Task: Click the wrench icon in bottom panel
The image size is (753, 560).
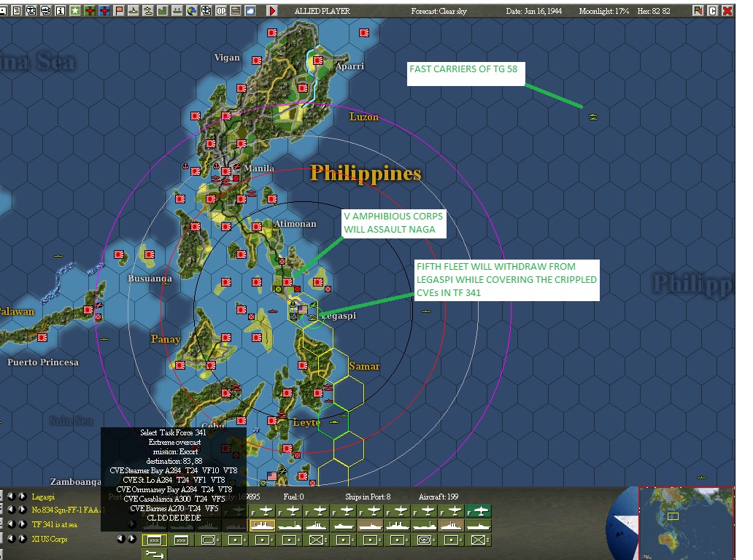Action: (x=155, y=554)
